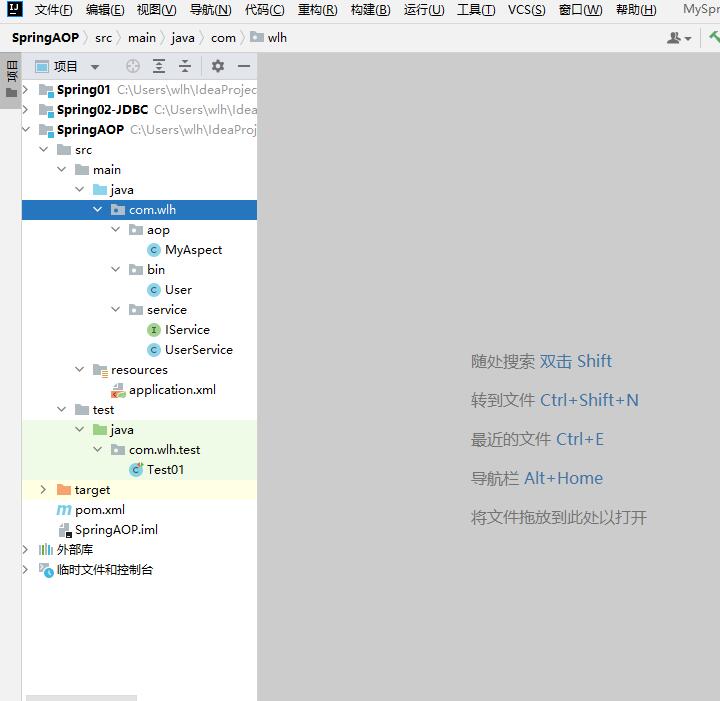Collapse the bin package node

point(116,269)
